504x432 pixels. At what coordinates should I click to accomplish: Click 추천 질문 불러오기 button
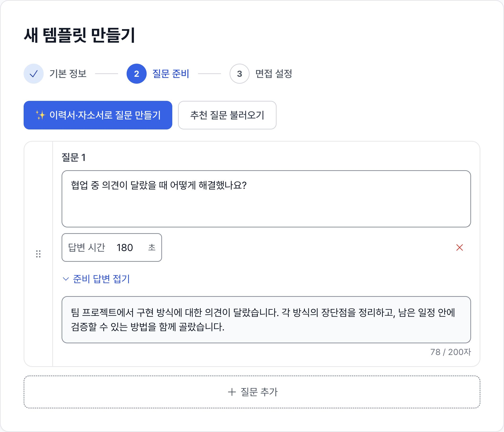pos(227,115)
